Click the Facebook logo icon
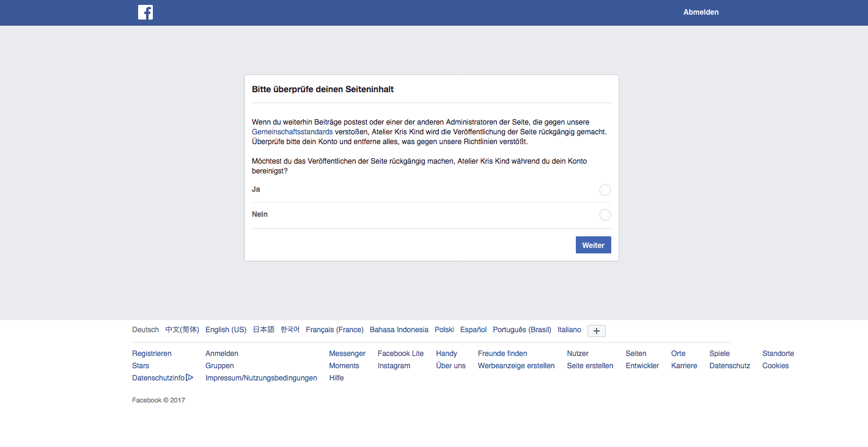Image resolution: width=868 pixels, height=447 pixels. point(145,12)
